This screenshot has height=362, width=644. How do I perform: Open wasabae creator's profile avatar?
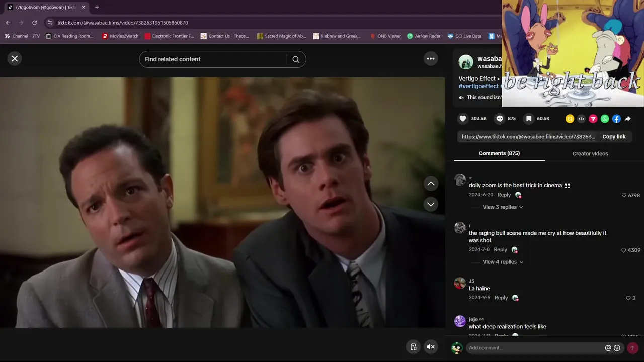[x=466, y=62]
